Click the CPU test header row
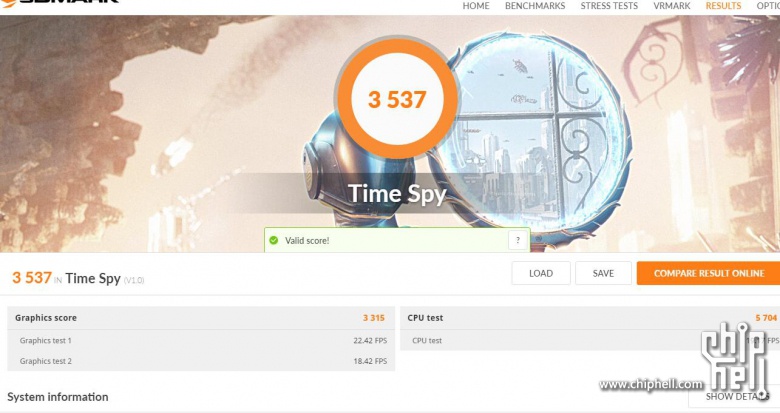 tap(590, 318)
